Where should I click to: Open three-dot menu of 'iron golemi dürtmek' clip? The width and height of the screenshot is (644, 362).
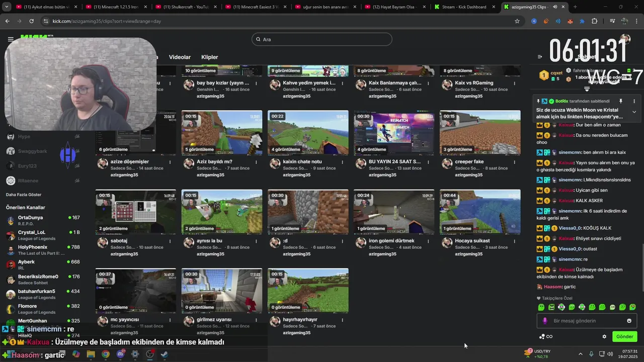pos(428,241)
